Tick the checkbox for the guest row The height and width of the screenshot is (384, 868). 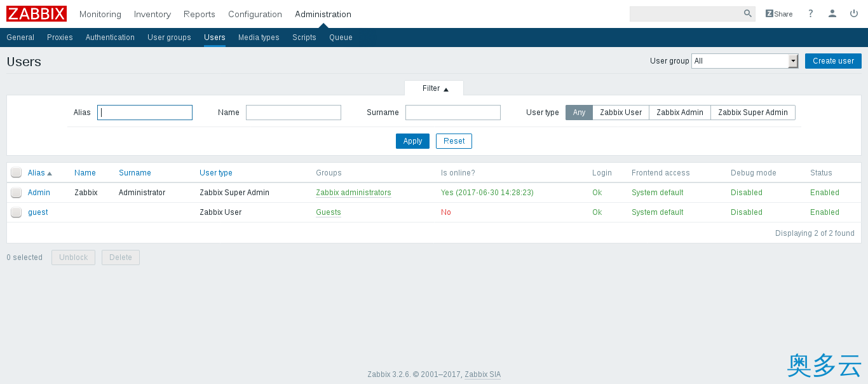(17, 212)
